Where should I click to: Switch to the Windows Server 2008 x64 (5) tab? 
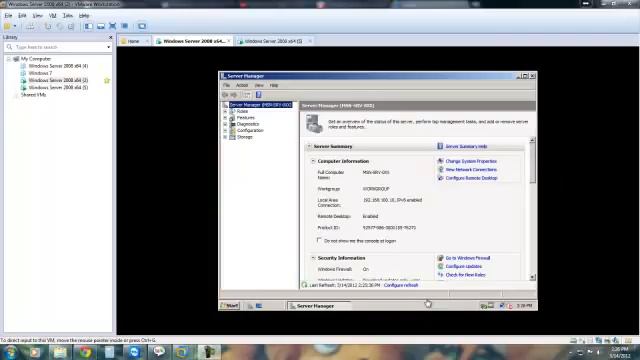(x=273, y=41)
